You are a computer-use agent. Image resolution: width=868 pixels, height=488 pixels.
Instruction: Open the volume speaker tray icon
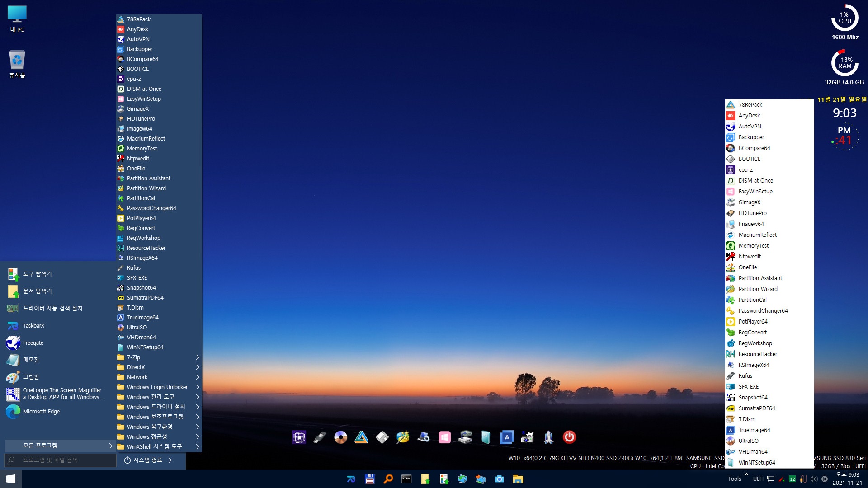[814, 479]
